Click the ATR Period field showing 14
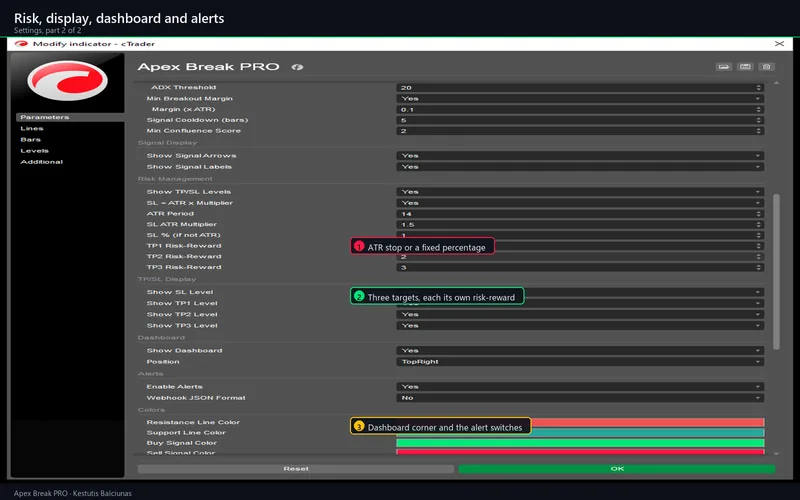Viewport: 800px width, 500px height. (x=580, y=214)
